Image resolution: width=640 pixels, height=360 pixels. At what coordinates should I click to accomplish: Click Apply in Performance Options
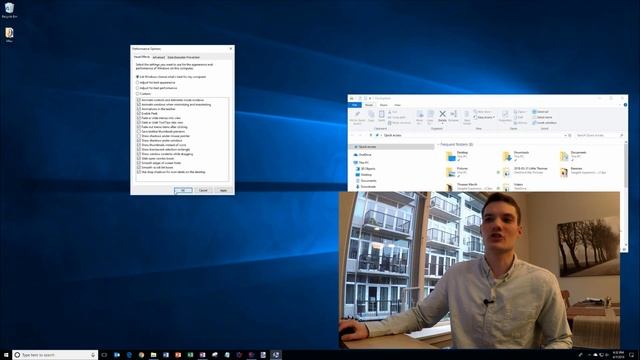tap(223, 190)
